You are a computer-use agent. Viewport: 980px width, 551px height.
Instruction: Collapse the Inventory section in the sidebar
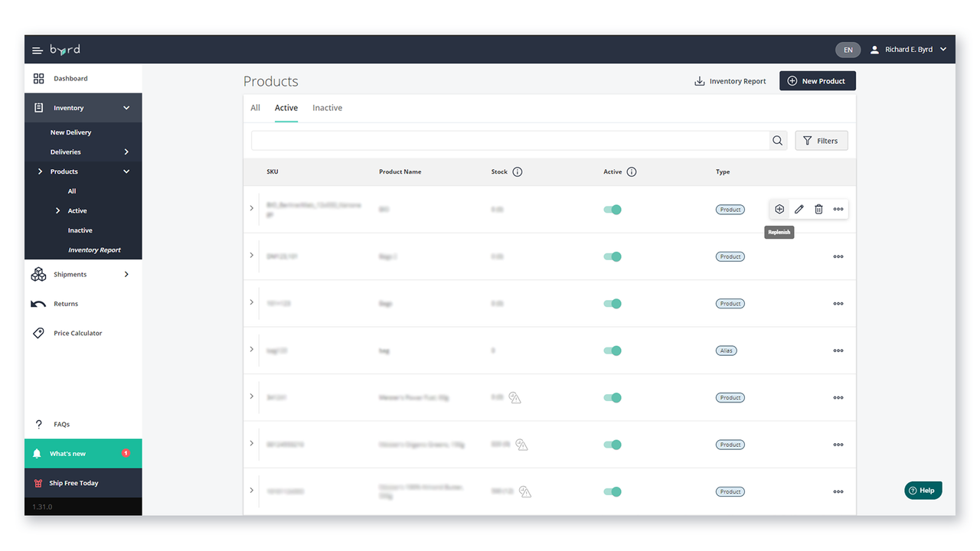(x=127, y=107)
